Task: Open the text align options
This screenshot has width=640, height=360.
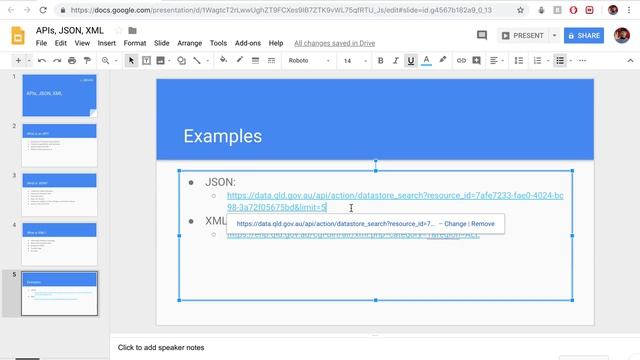Action: [497, 61]
